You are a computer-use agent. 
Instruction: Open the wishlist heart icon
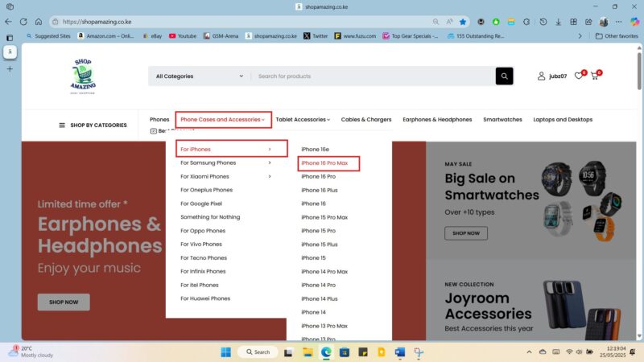coord(578,76)
